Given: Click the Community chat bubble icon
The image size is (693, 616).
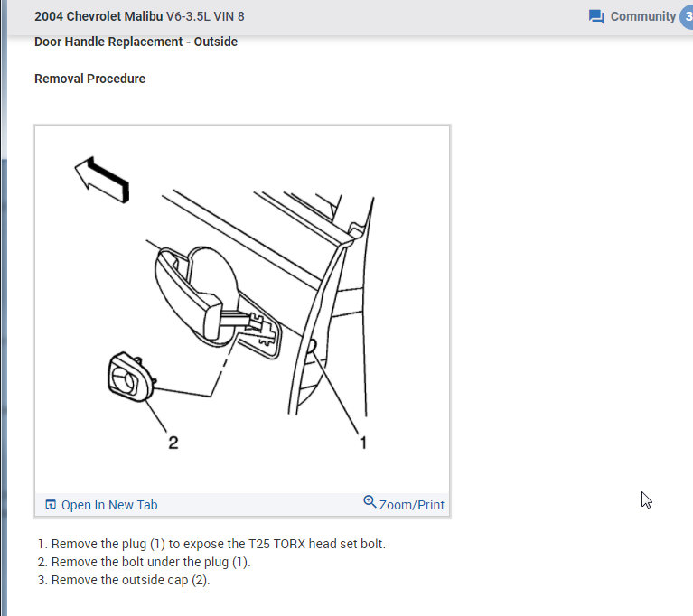Looking at the screenshot, I should [x=596, y=17].
